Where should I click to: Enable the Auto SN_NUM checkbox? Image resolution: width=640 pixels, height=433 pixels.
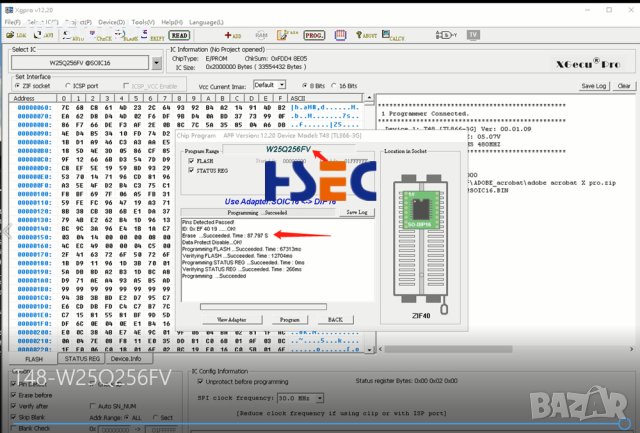[x=93, y=406]
